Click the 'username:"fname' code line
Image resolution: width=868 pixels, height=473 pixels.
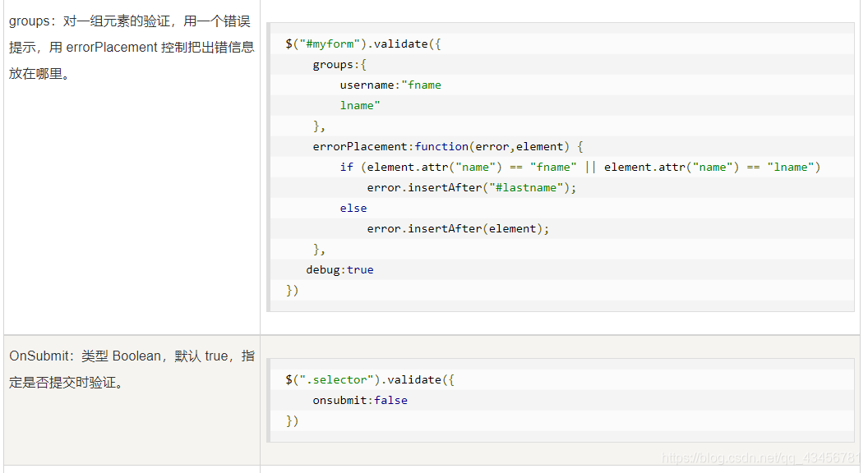click(390, 85)
